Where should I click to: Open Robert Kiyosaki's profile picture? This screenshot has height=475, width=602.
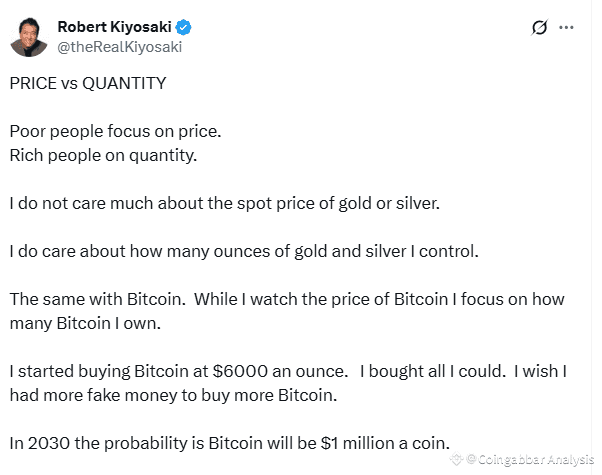click(x=30, y=36)
